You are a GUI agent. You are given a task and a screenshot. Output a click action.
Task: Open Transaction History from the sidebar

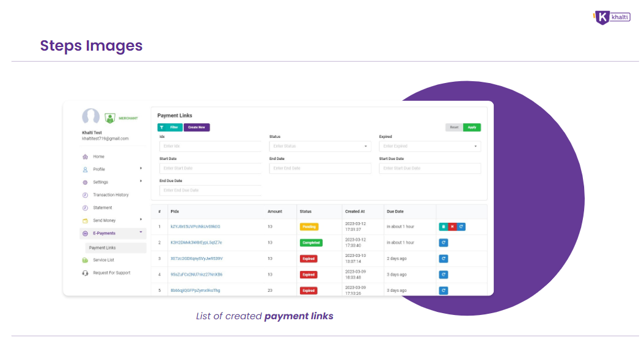click(111, 195)
